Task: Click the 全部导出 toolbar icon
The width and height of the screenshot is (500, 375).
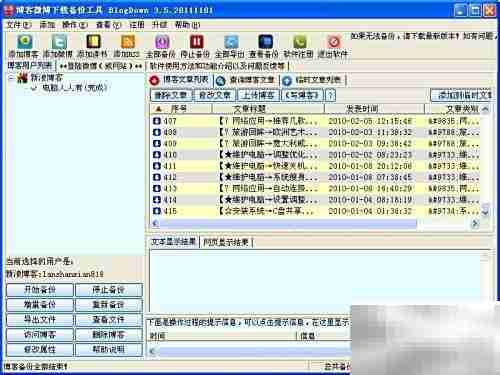Action: 231,42
